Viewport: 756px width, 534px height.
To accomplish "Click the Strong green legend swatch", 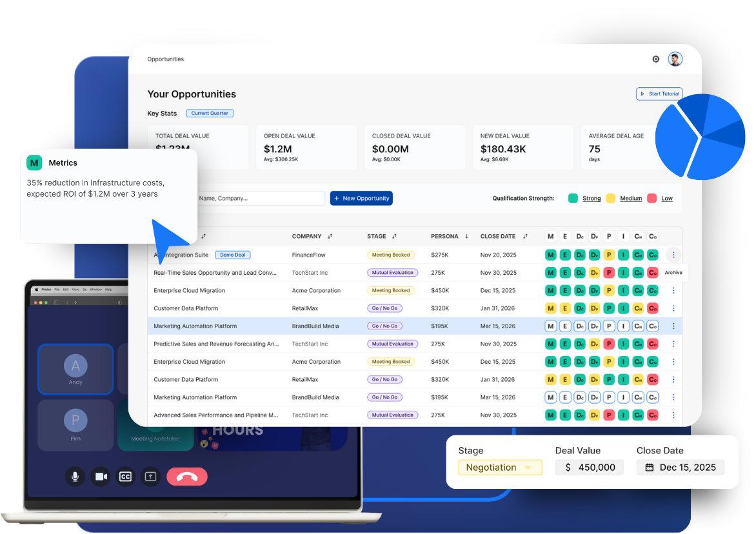I will tap(573, 199).
